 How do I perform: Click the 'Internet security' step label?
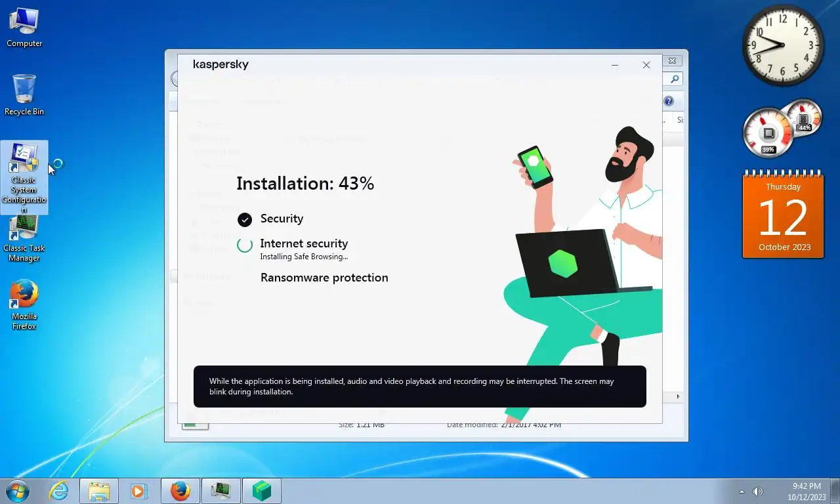[x=304, y=243]
